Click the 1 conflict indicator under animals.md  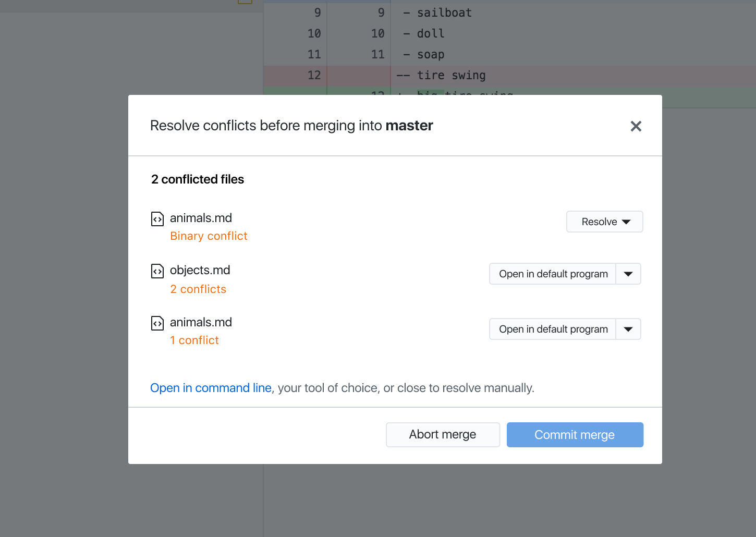tap(194, 340)
